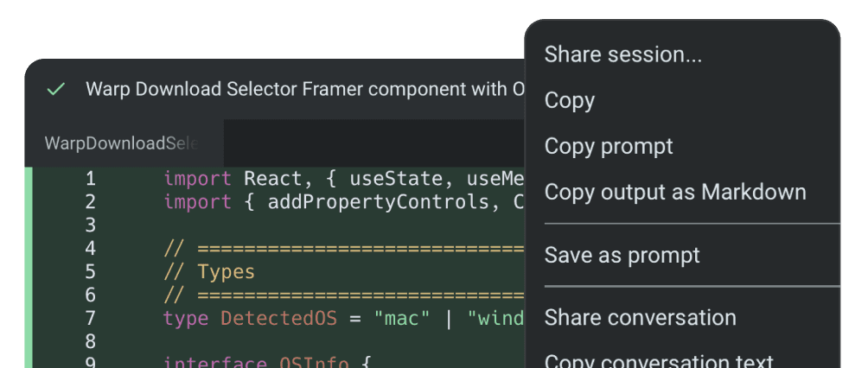Viewport: 868px width, 368px height.
Task: Click line number 4 in the gutter
Action: pos(90,249)
